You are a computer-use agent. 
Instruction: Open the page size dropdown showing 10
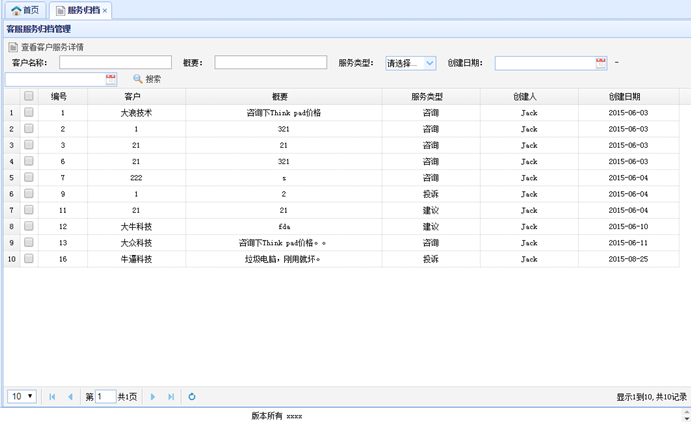22,396
